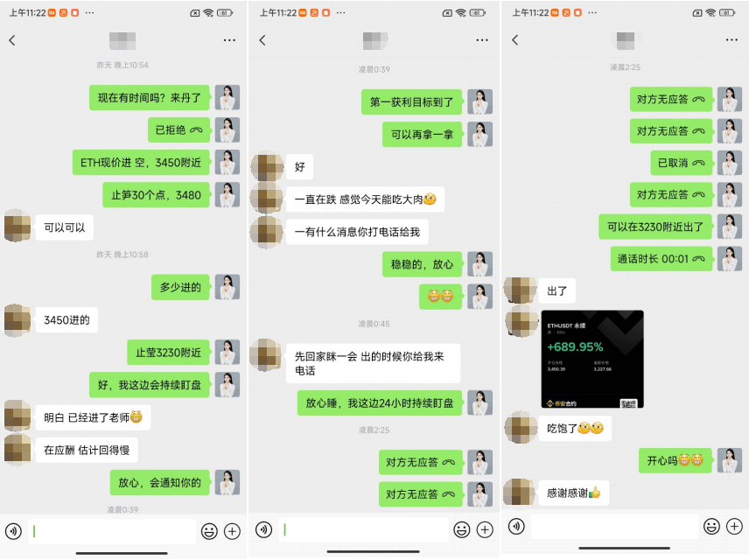Tap blurred contact name in middle header
Viewport: 749px width, 560px height.
click(x=375, y=40)
